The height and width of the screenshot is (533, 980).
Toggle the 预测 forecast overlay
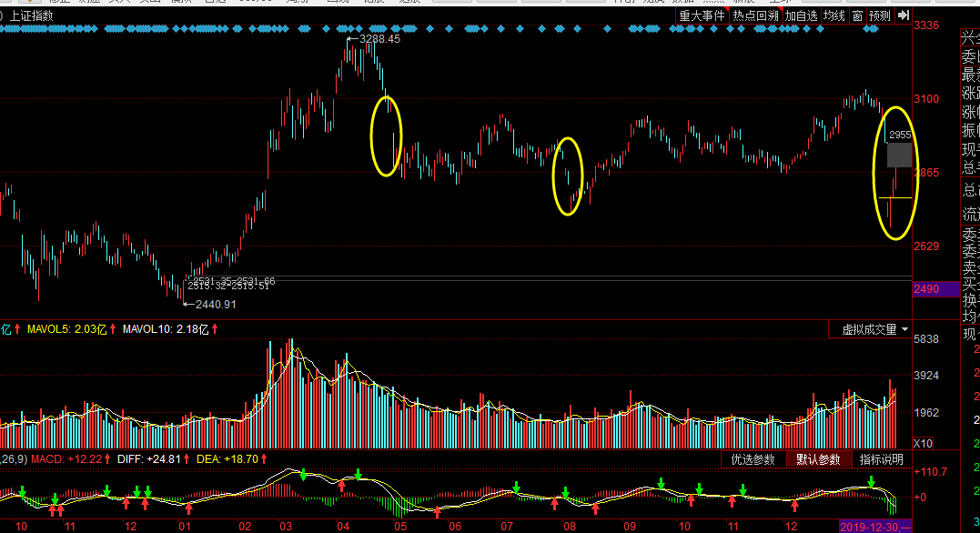tap(880, 15)
